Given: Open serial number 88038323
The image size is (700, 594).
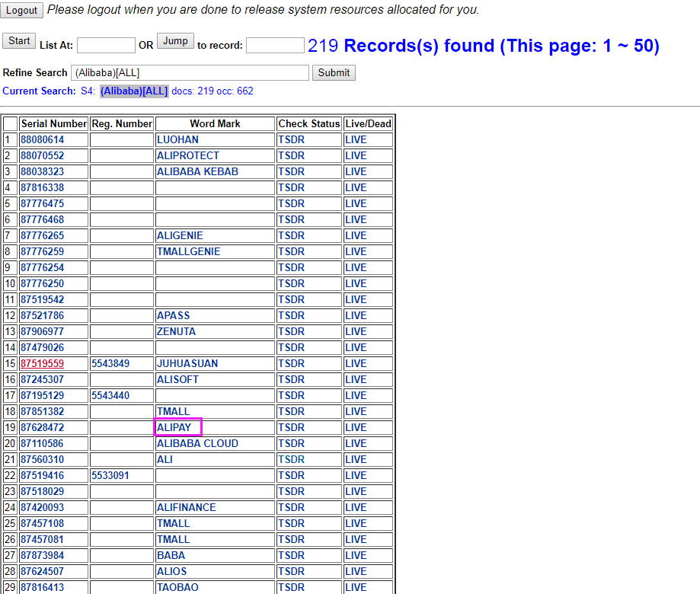Looking at the screenshot, I should [x=43, y=172].
